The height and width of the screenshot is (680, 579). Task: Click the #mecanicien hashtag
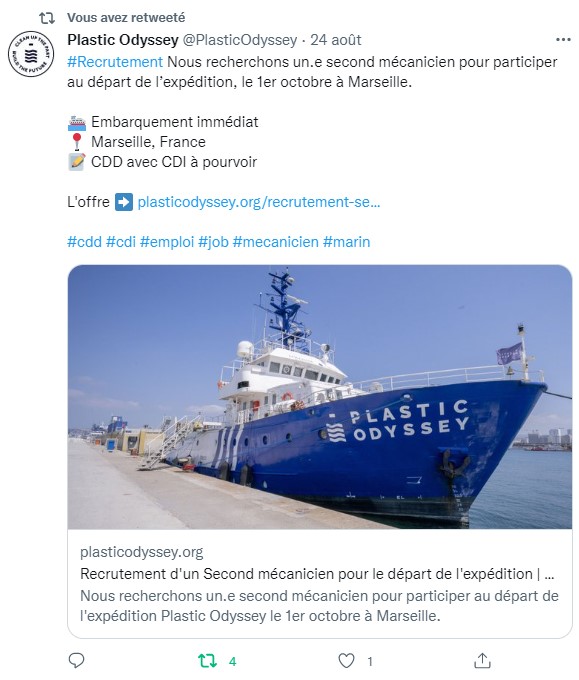pos(275,242)
